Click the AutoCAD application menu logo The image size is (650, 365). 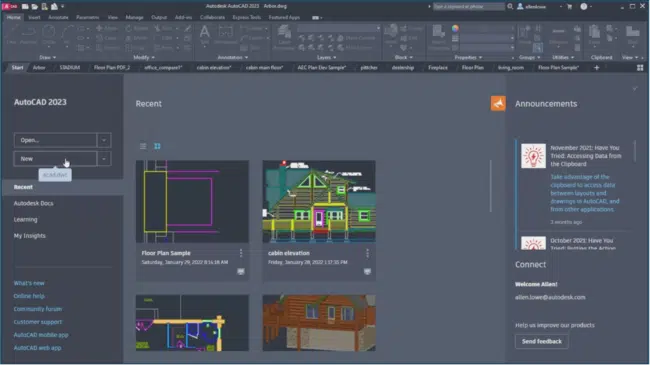pos(10,6)
